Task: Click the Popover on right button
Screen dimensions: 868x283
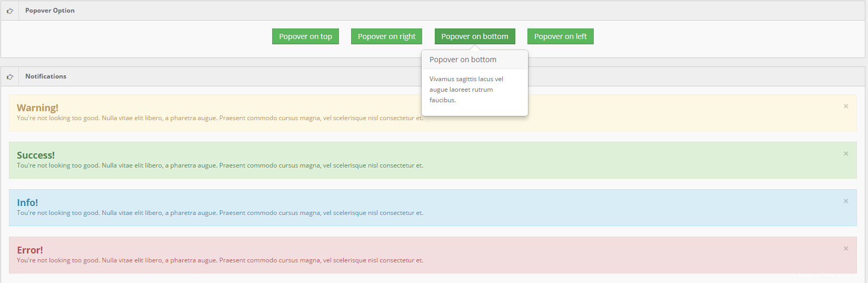Action: [x=387, y=36]
